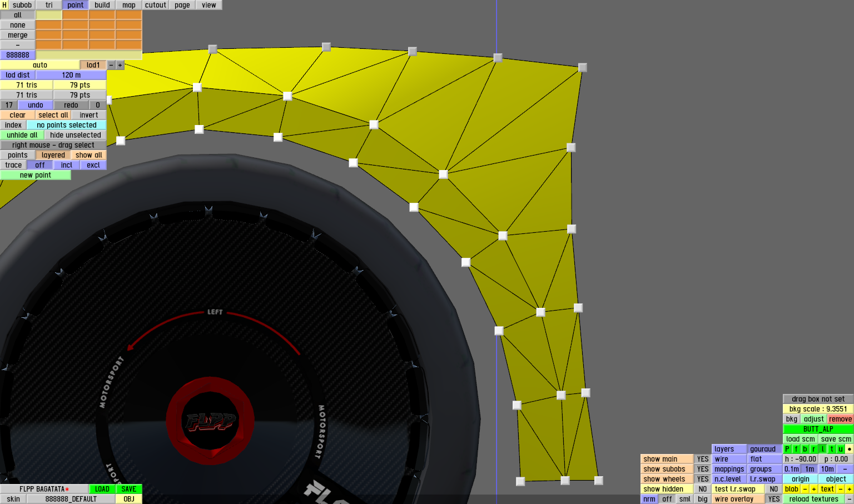Switch to left view with l button
Viewport: 854px width, 504px height.
pos(823,449)
